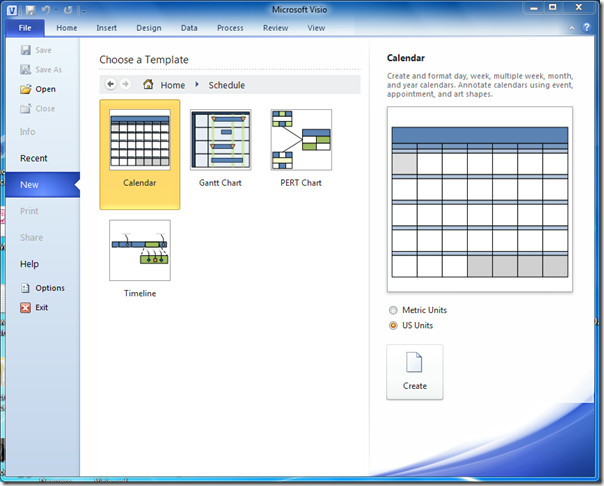Select Share in the backstage sidebar
The height and width of the screenshot is (486, 604).
click(31, 238)
